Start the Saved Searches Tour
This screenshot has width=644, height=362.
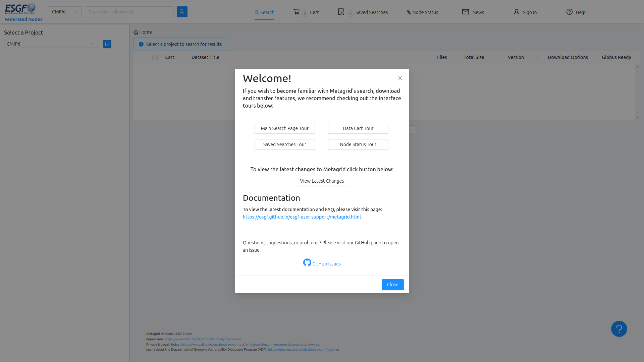pyautogui.click(x=285, y=144)
